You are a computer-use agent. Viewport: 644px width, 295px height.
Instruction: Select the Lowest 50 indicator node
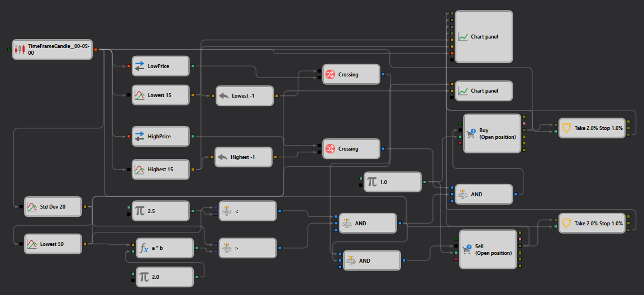point(54,244)
